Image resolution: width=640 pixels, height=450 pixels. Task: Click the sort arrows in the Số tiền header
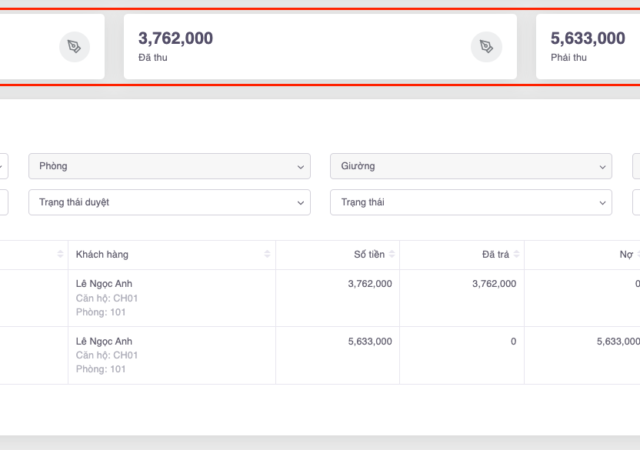pos(392,255)
